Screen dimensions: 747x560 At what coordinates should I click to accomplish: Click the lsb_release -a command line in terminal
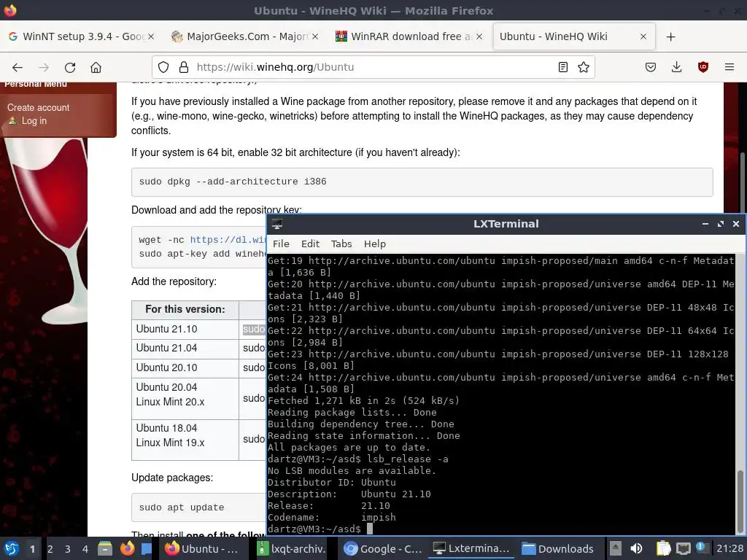[357, 459]
